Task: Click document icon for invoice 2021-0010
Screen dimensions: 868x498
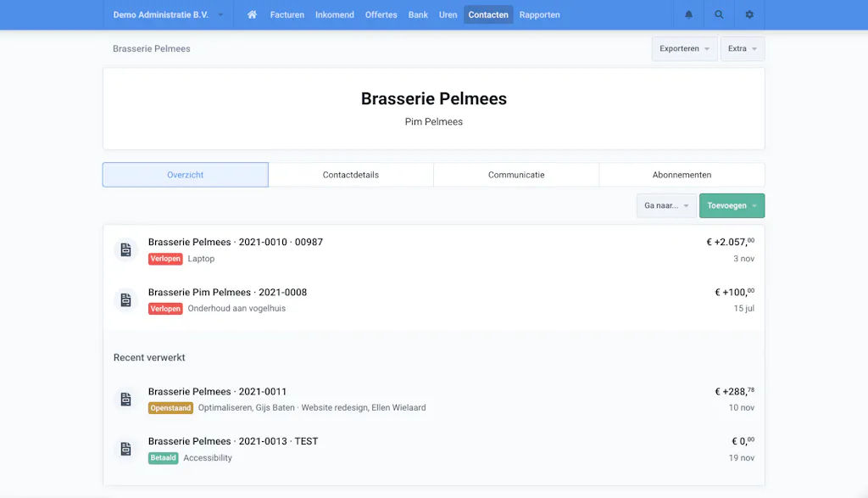Action: (x=125, y=249)
